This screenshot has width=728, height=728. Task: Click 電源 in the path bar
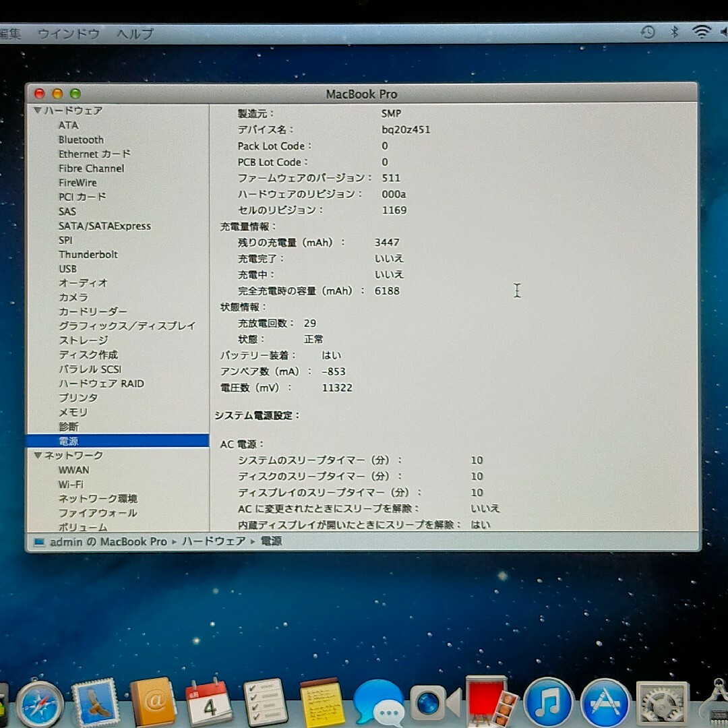[271, 541]
